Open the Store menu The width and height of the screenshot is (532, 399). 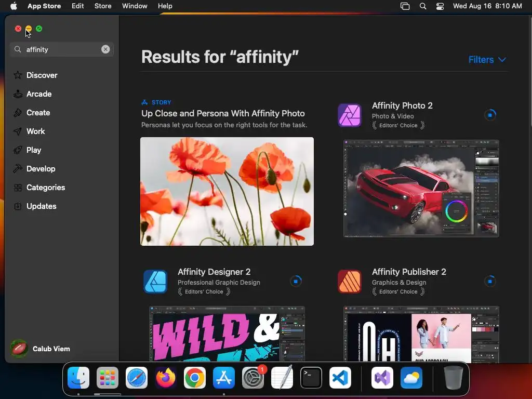coord(103,6)
